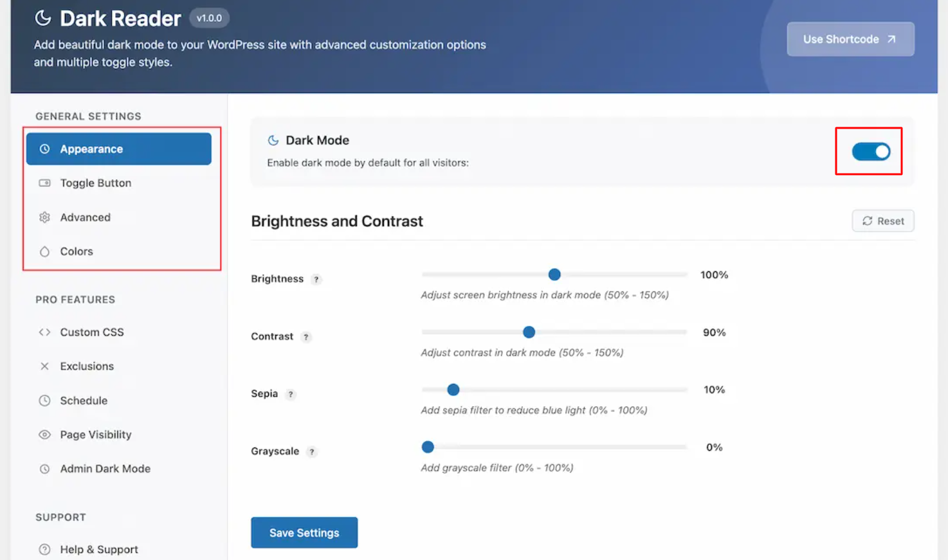Open Advanced settings via the gear icon
This screenshot has width=948, height=560.
44,217
